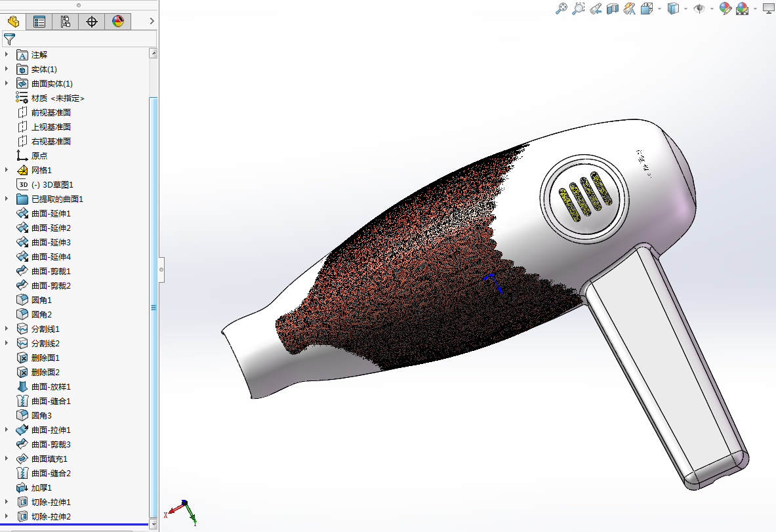Viewport: 776px width, 532px height.
Task: Expand the 网格1 feature
Action: click(7, 170)
